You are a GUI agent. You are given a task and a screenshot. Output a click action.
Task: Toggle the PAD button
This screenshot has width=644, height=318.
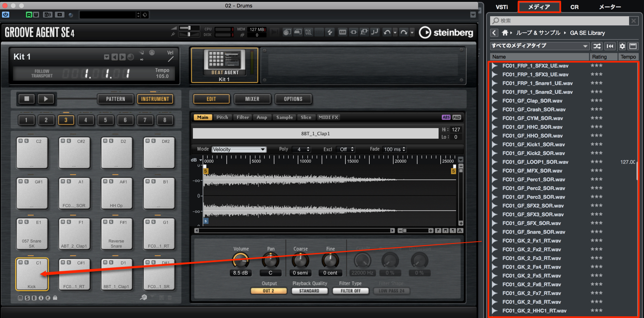[457, 117]
